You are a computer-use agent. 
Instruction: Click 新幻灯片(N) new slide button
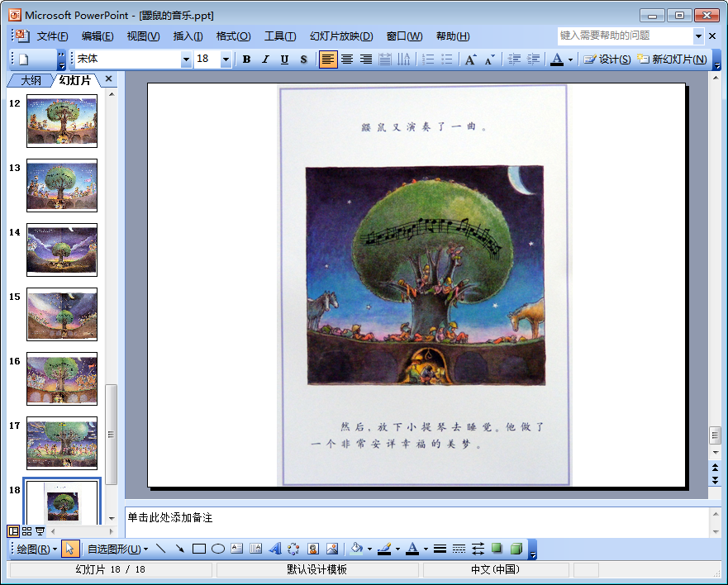(672, 59)
